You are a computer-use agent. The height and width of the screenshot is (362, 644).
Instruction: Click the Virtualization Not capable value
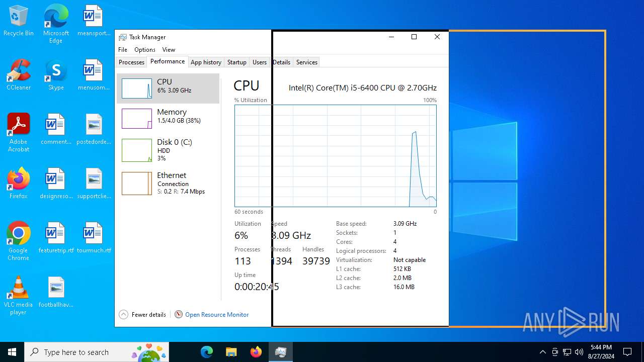tap(410, 260)
